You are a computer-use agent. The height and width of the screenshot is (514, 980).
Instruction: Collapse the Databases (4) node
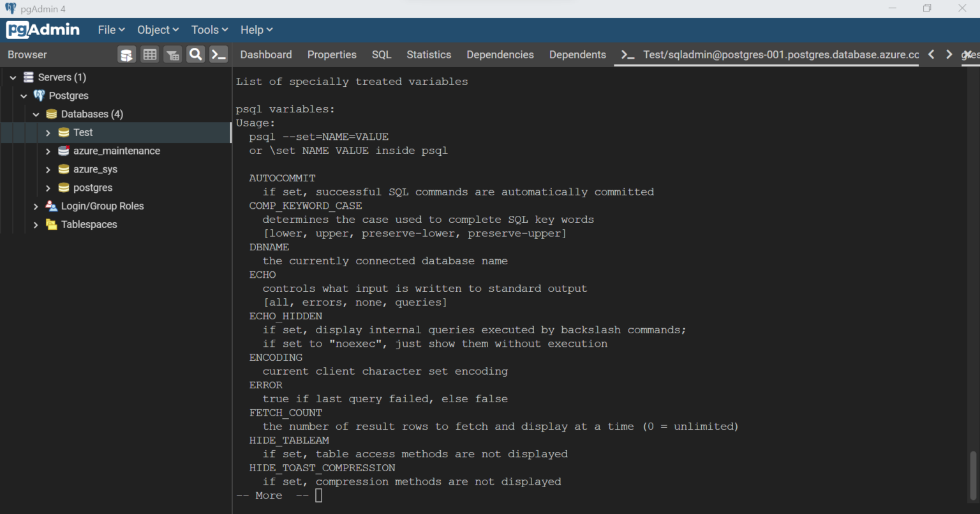pyautogui.click(x=36, y=114)
